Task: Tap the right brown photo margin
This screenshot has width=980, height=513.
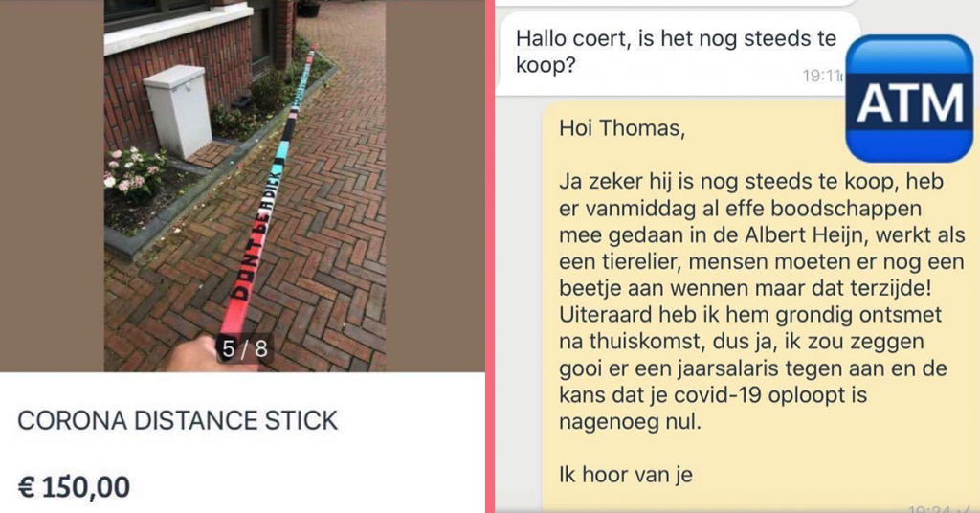Action: click(x=435, y=186)
